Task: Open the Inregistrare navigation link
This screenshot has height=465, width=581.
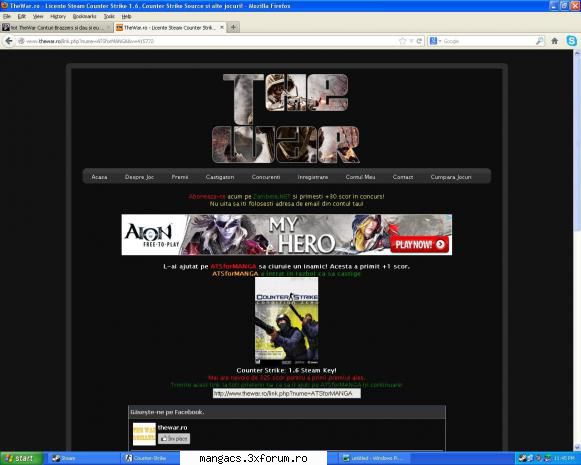Action: pyautogui.click(x=313, y=177)
